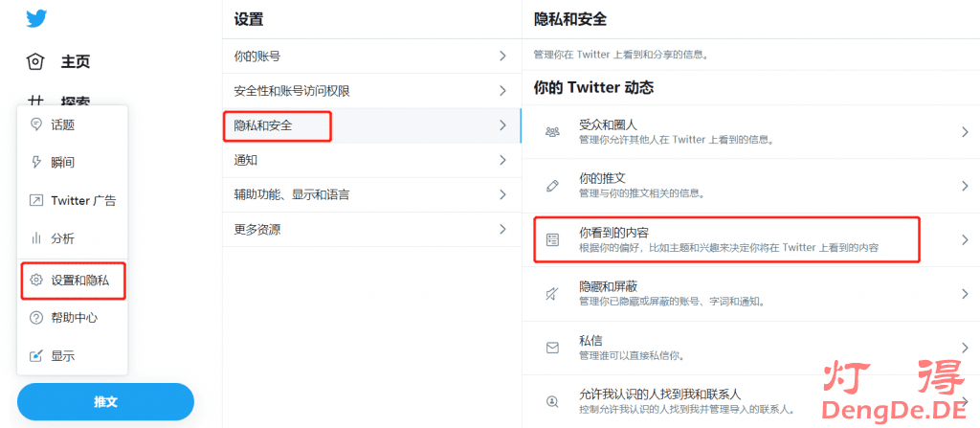This screenshot has width=980, height=428.
Task: Click chevron on 私信 row
Action: pos(966,348)
